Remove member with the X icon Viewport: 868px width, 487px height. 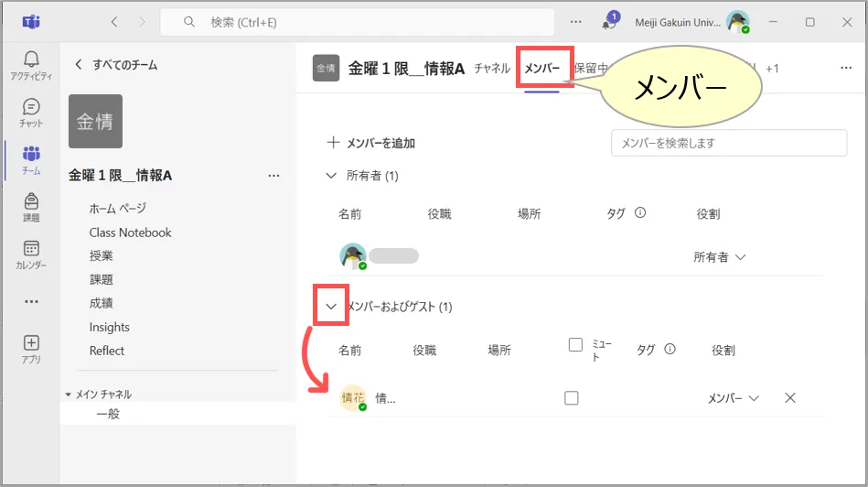[790, 398]
